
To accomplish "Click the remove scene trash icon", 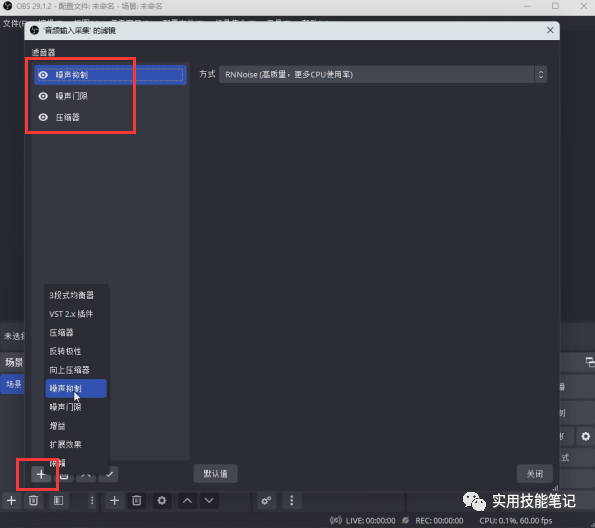I will click(x=33, y=500).
